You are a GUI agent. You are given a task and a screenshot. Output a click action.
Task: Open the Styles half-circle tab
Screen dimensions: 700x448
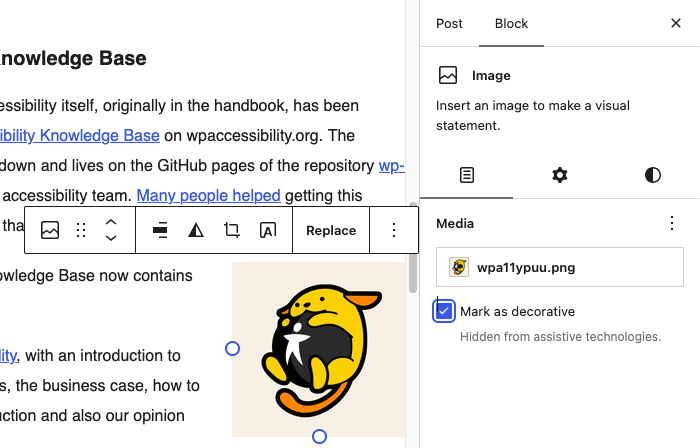click(653, 175)
